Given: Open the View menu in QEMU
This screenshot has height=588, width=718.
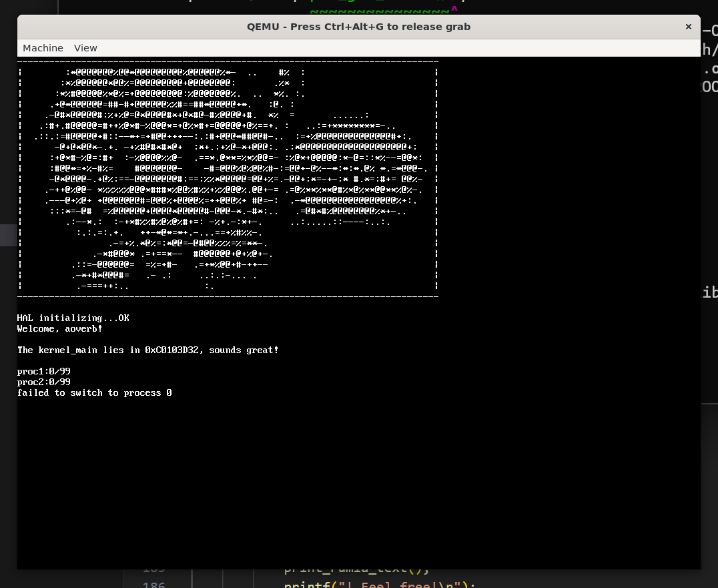Looking at the screenshot, I should click(x=85, y=48).
